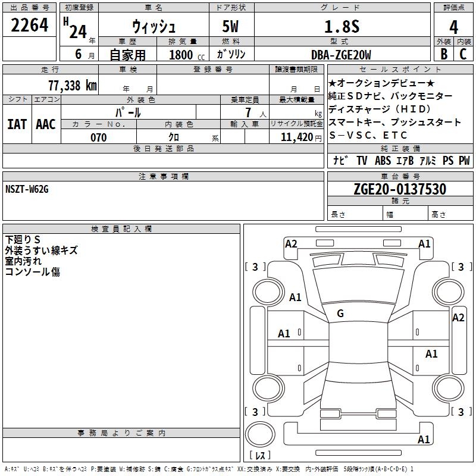This screenshot has width=476, height=476.
Task: Click the G mark on the windshield diagram
Action: [x=340, y=314]
